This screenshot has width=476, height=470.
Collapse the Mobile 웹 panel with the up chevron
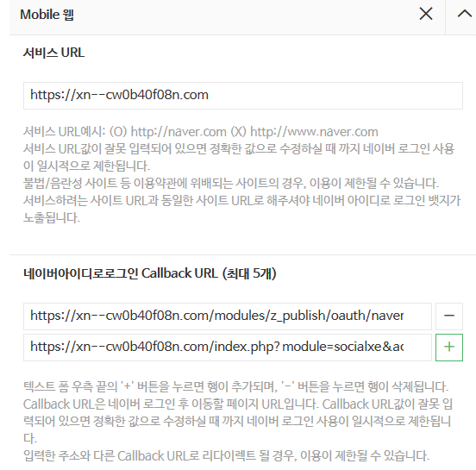click(x=465, y=14)
